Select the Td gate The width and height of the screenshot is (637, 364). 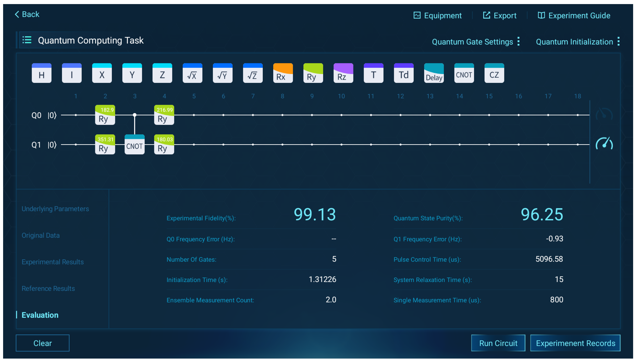pos(403,73)
